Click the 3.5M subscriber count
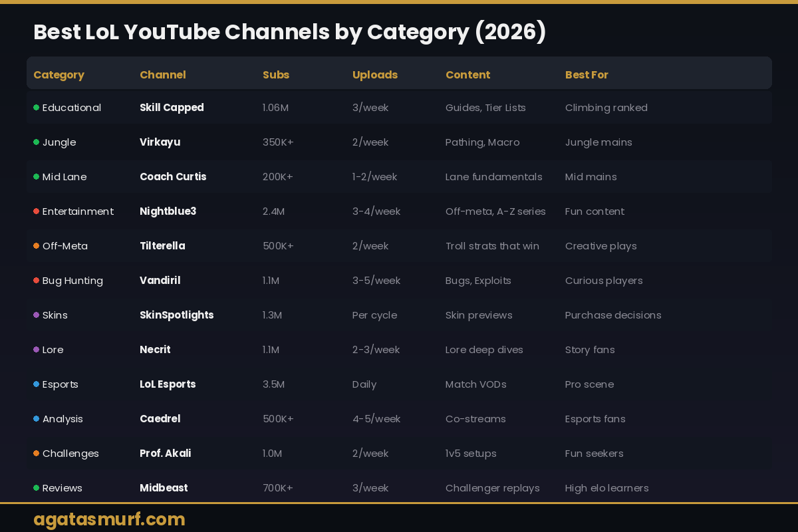The width and height of the screenshot is (798, 532). 273,384
